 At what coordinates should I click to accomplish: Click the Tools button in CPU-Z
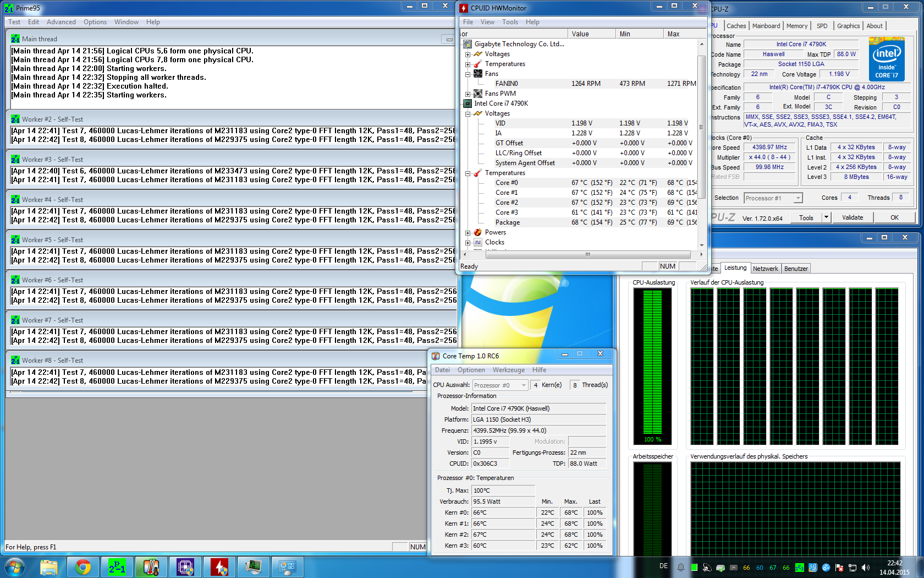[806, 217]
